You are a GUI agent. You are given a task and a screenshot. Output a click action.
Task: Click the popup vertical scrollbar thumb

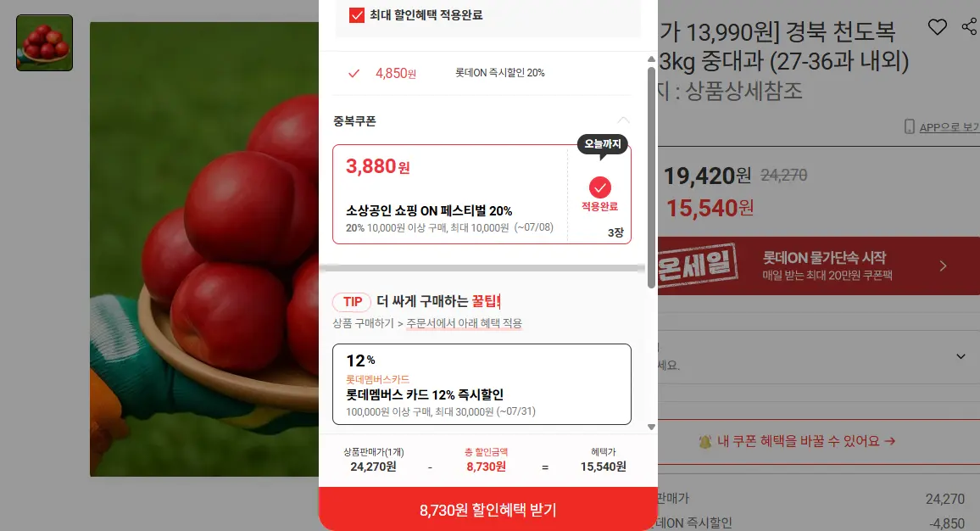coord(651,177)
